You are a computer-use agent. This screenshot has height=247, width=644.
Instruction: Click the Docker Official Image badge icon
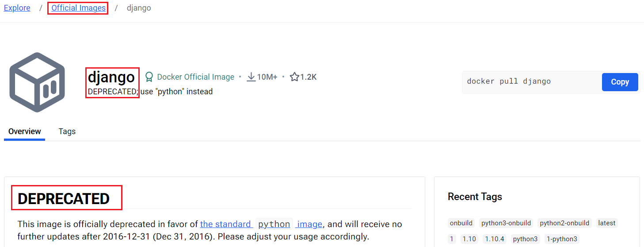click(x=149, y=77)
